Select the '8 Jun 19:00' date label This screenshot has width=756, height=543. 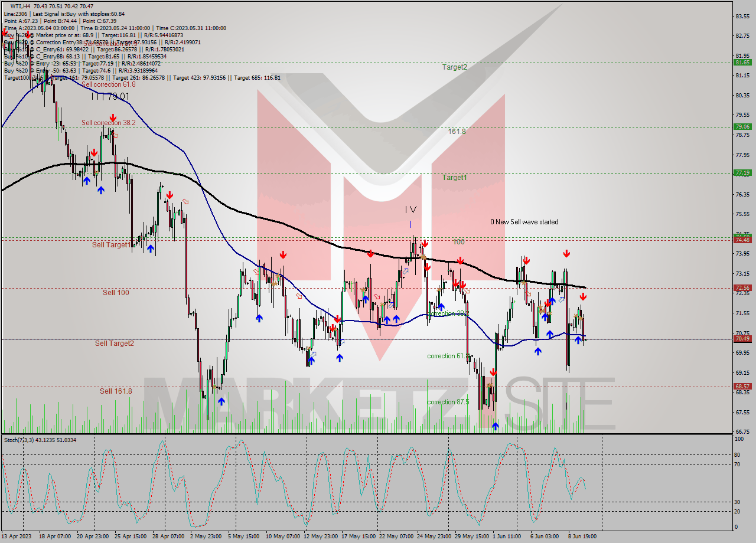coord(583,537)
